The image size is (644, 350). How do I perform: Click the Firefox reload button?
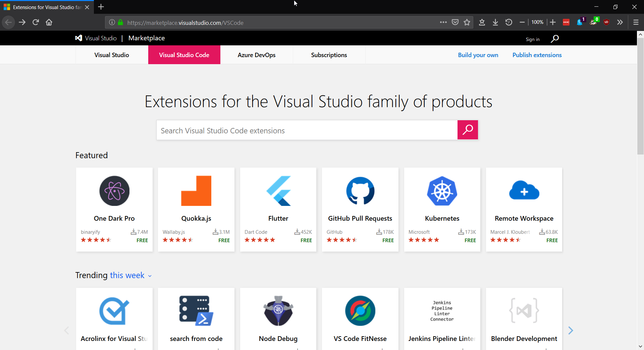coord(36,23)
